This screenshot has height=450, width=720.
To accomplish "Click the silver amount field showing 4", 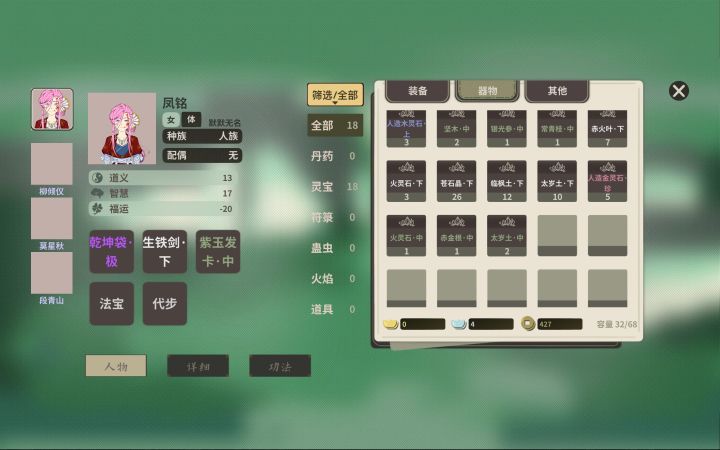I will (x=490, y=324).
